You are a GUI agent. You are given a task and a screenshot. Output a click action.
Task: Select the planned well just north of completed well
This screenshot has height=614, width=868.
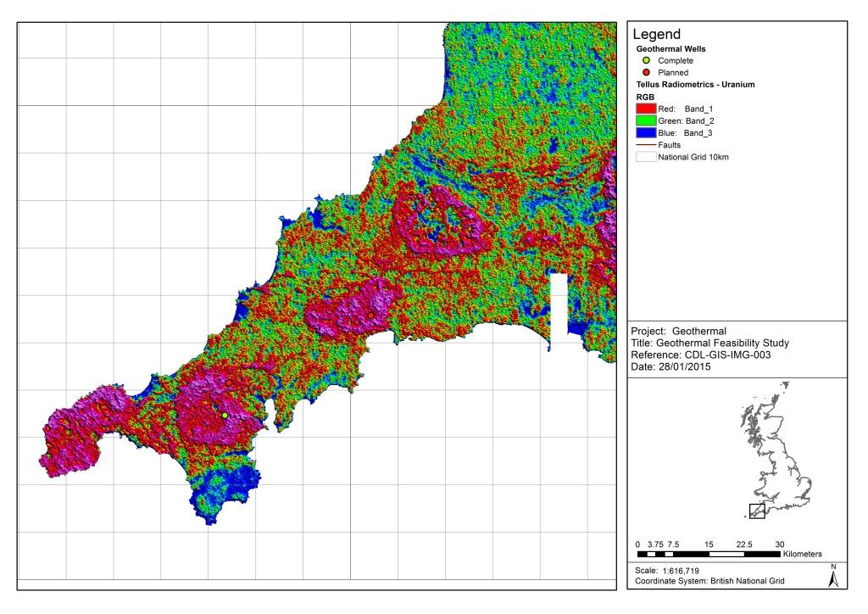pos(229,383)
